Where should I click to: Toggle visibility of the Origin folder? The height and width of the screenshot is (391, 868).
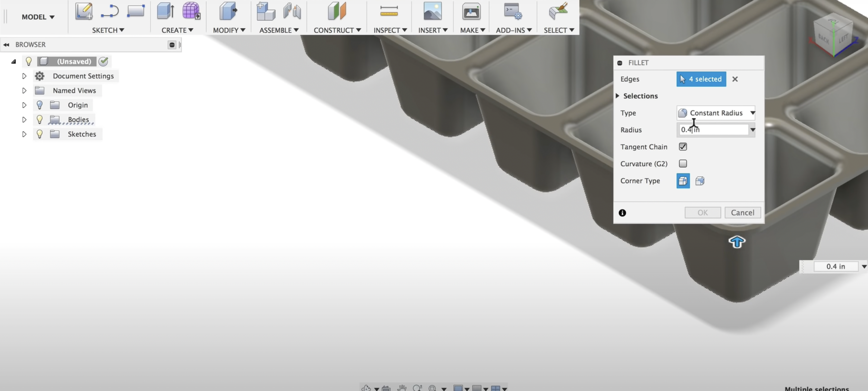pyautogui.click(x=40, y=105)
